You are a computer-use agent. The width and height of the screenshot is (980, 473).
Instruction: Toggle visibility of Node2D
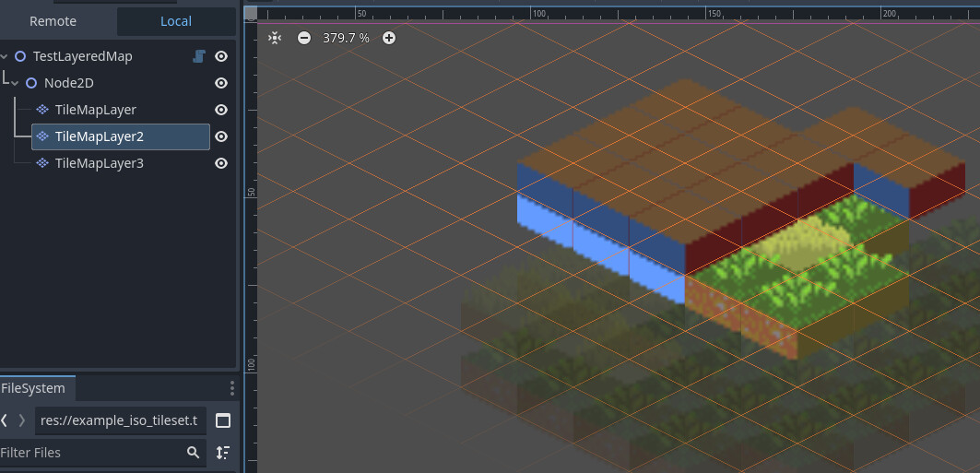[x=220, y=83]
